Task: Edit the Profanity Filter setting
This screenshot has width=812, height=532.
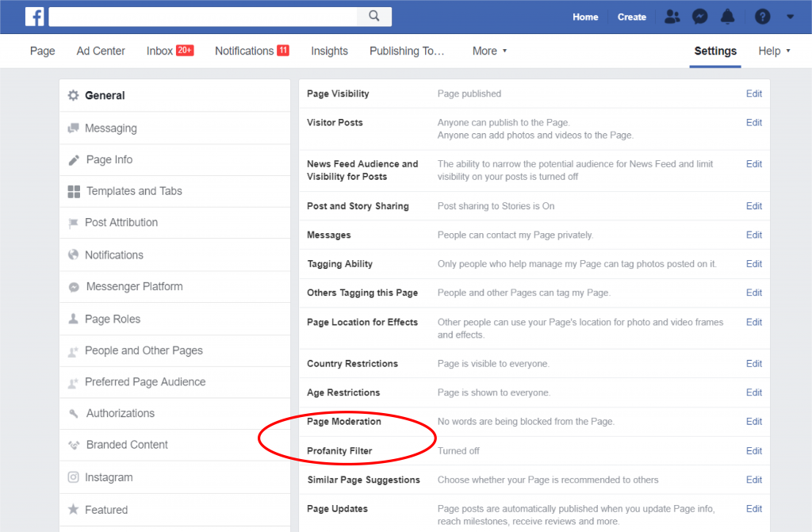Action: (x=753, y=450)
